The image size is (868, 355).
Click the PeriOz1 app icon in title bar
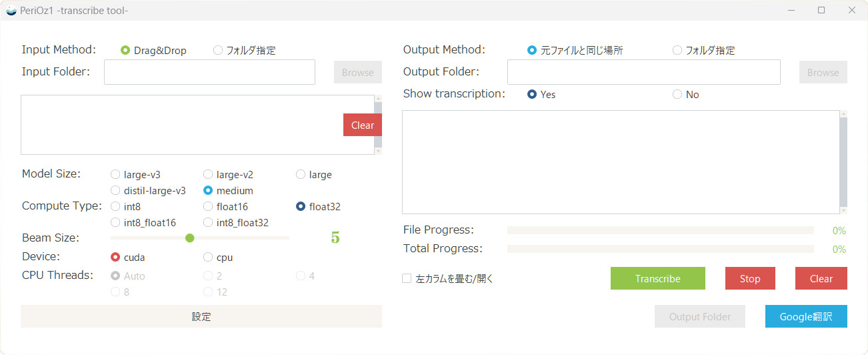pos(11,10)
